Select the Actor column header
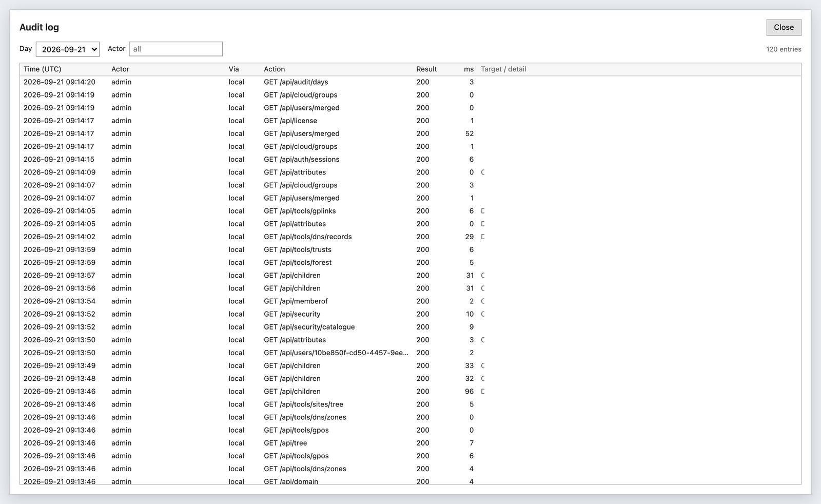This screenshot has height=504, width=821. point(120,69)
